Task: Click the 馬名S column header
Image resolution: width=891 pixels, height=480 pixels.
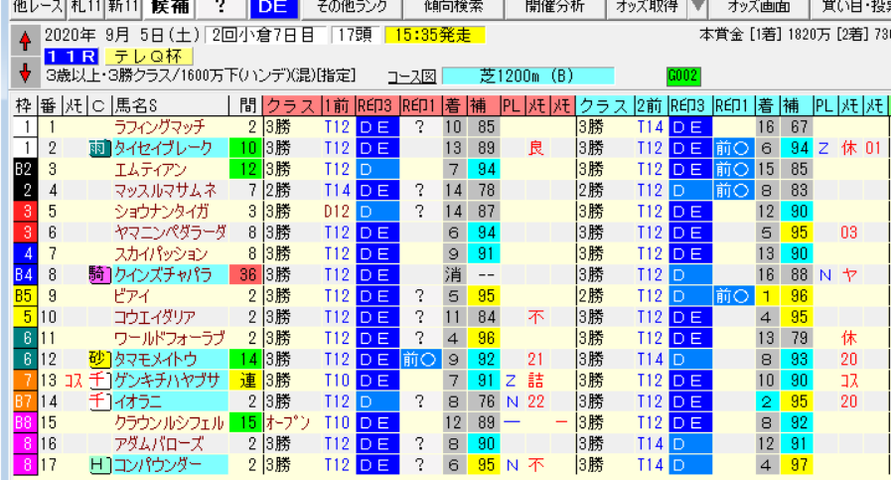Action: pyautogui.click(x=170, y=106)
